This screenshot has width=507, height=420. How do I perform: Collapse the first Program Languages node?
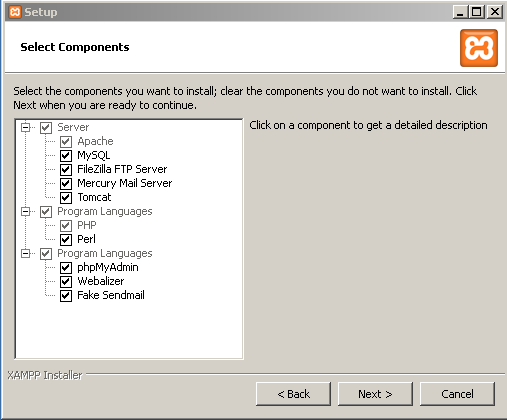(26, 211)
